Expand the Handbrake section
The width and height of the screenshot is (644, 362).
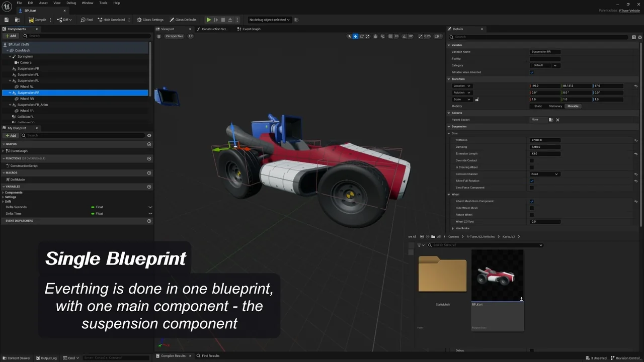453,228
